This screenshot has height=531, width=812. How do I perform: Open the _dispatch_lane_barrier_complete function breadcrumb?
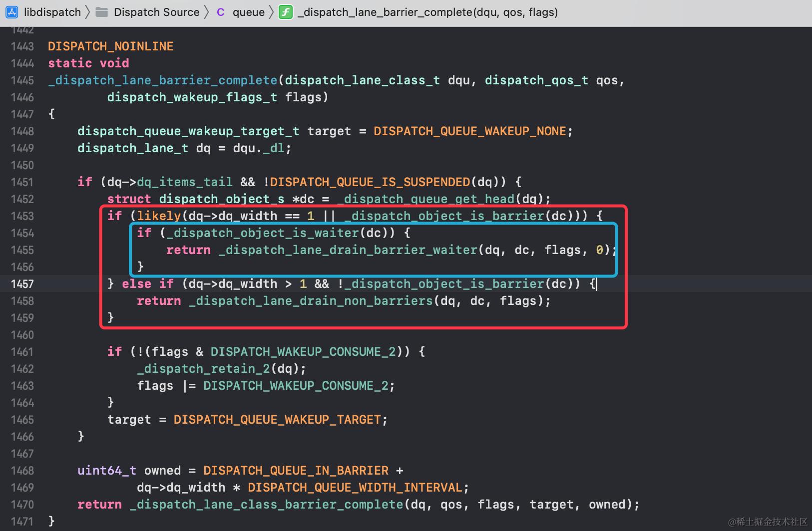pyautogui.click(x=427, y=12)
